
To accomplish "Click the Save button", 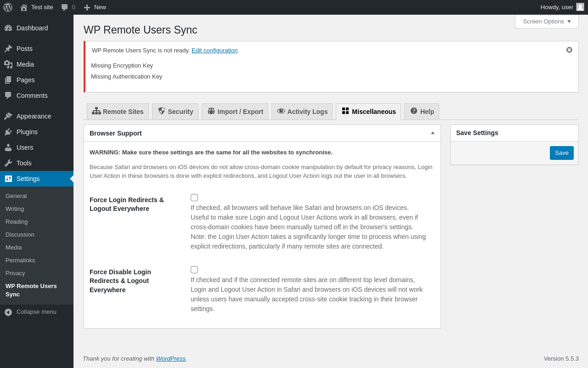I will tap(561, 153).
